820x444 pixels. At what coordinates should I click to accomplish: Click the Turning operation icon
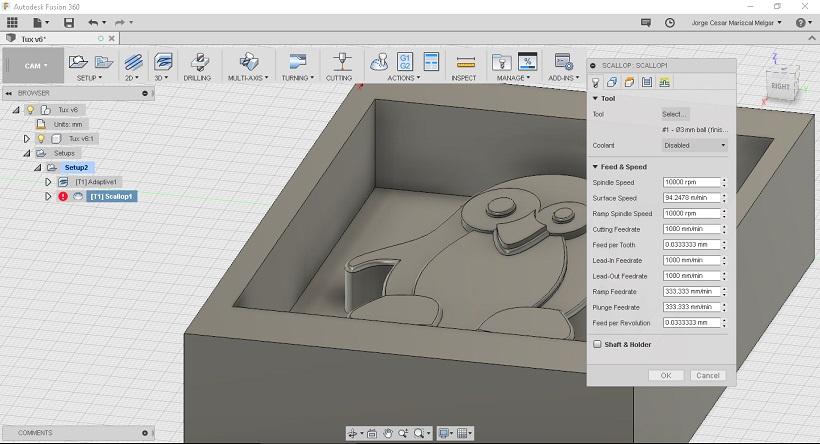click(x=298, y=62)
